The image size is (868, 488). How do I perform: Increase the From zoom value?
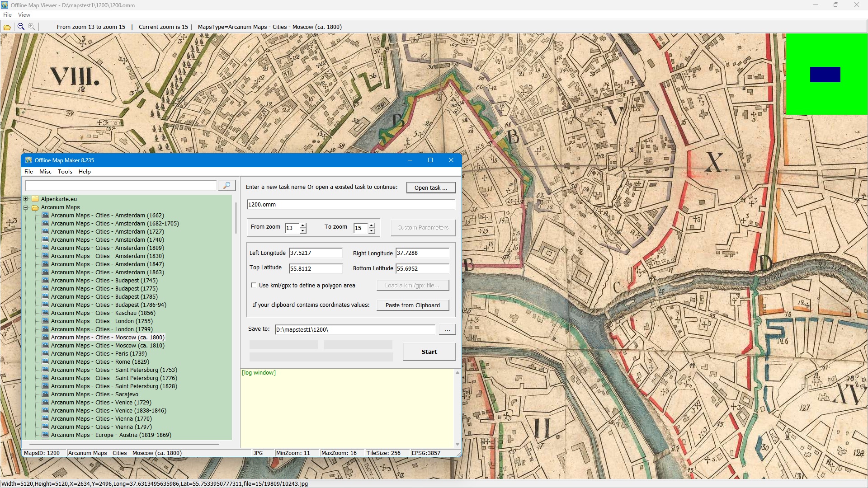tap(303, 225)
